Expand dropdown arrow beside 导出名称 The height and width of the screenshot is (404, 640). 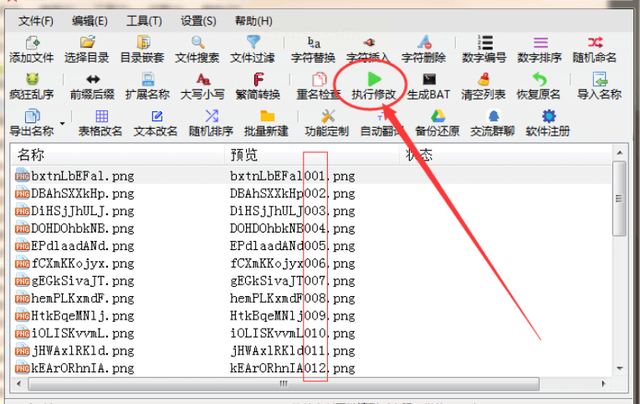[62, 123]
